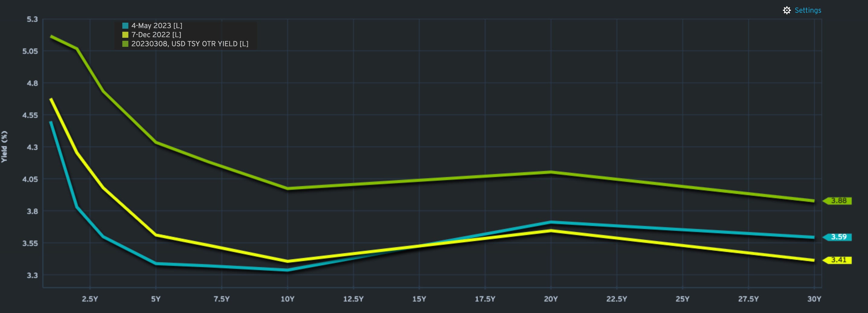Click the teal curve's 5Y point
This screenshot has width=868, height=313.
point(156,263)
